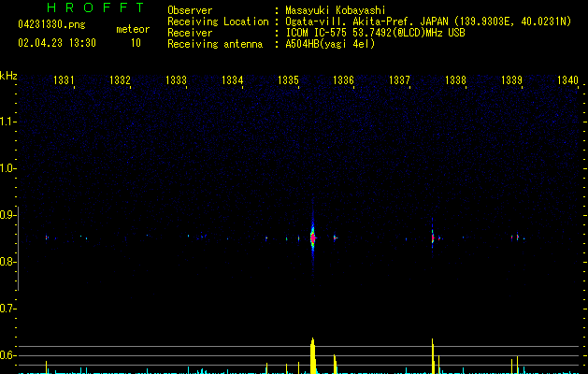Click the 0.6 frequency axis label

(x=7, y=355)
